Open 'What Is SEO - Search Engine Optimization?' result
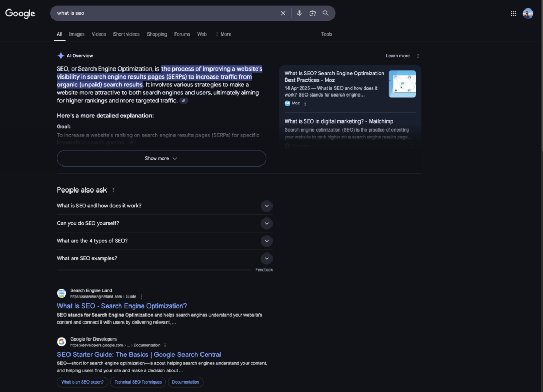 [121, 306]
